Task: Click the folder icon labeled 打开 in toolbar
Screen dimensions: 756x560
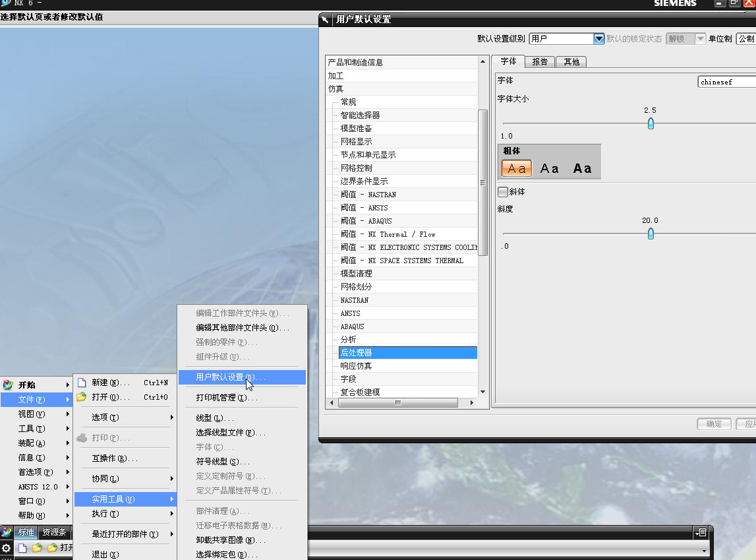Action: click(53, 548)
